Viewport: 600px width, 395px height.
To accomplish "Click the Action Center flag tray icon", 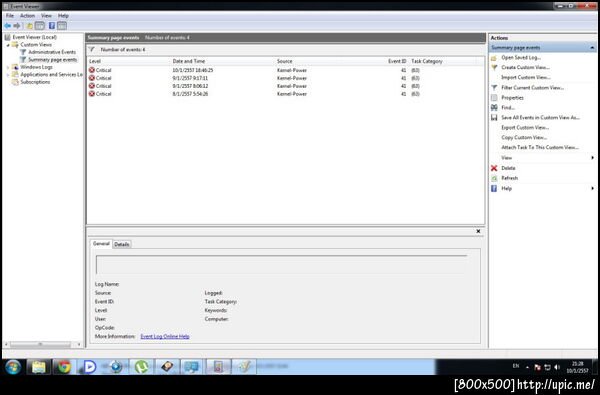I will coord(537,367).
